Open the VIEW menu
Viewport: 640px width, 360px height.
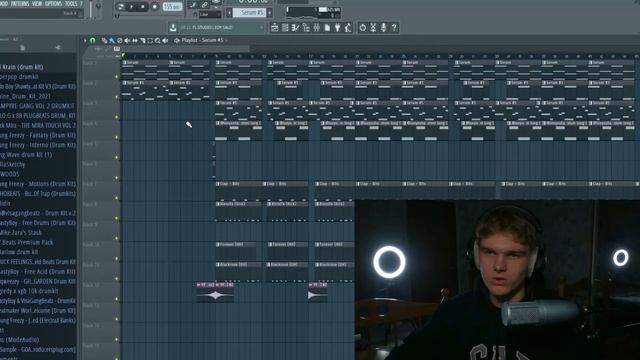coord(37,4)
